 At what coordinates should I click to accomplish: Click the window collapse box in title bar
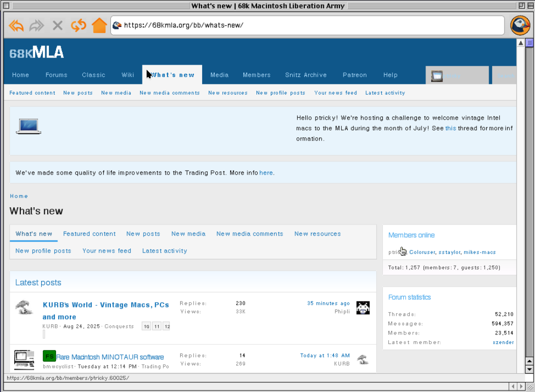530,6
